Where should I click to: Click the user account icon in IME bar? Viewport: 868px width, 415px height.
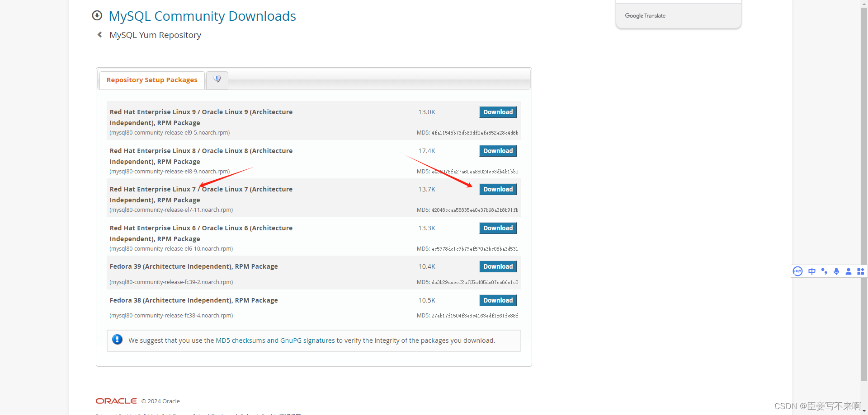(x=849, y=271)
